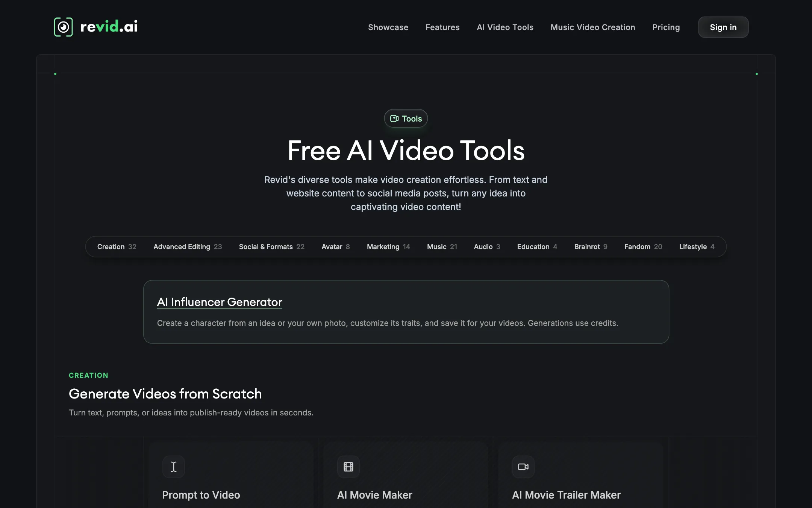The width and height of the screenshot is (812, 508).
Task: Open the Features nav item
Action: (442, 27)
